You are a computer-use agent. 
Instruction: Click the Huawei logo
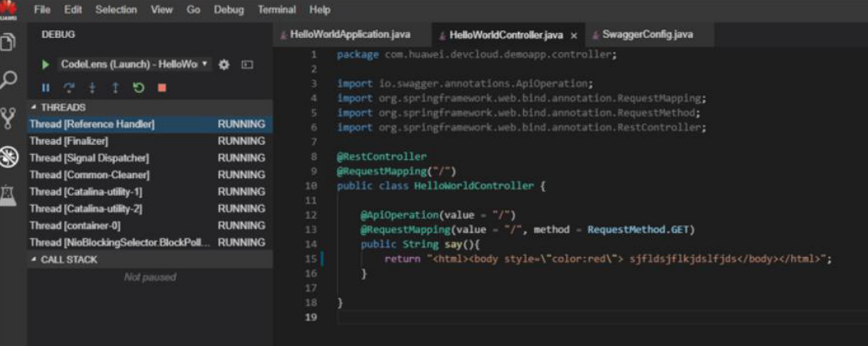(8, 10)
